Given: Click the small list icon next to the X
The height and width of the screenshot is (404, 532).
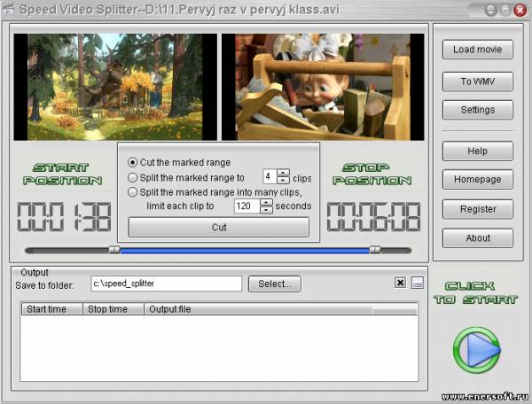Looking at the screenshot, I should [418, 283].
